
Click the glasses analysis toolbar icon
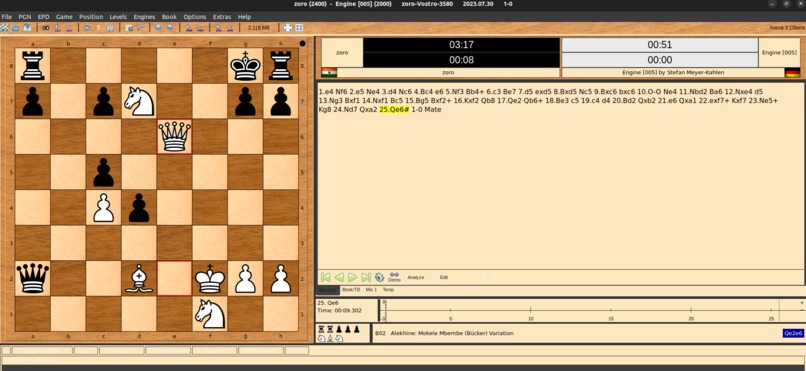point(46,28)
